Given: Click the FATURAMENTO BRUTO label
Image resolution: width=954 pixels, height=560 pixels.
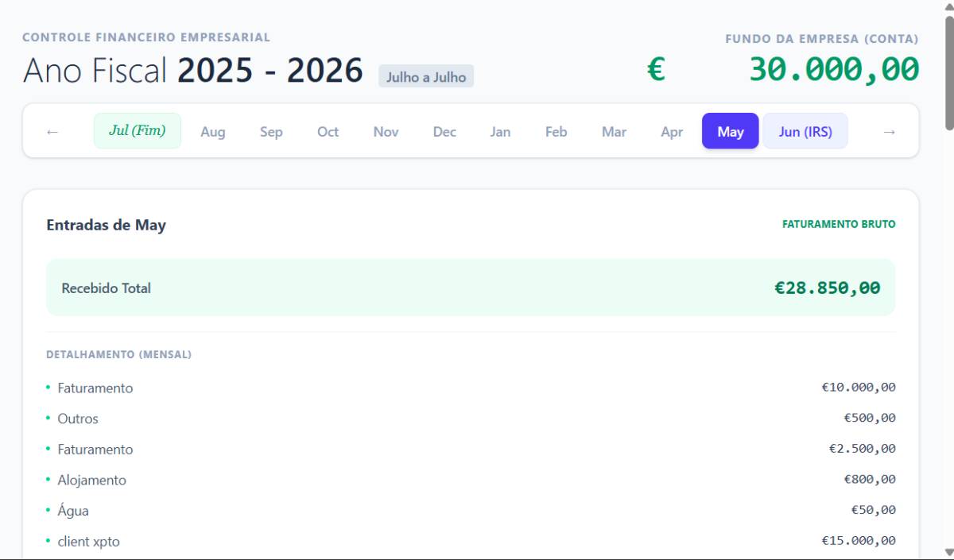Looking at the screenshot, I should click(839, 224).
